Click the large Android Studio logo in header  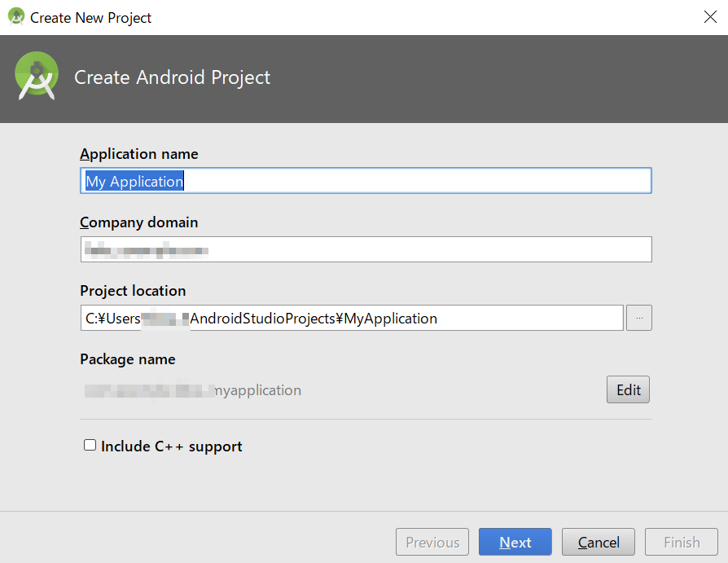tap(37, 77)
